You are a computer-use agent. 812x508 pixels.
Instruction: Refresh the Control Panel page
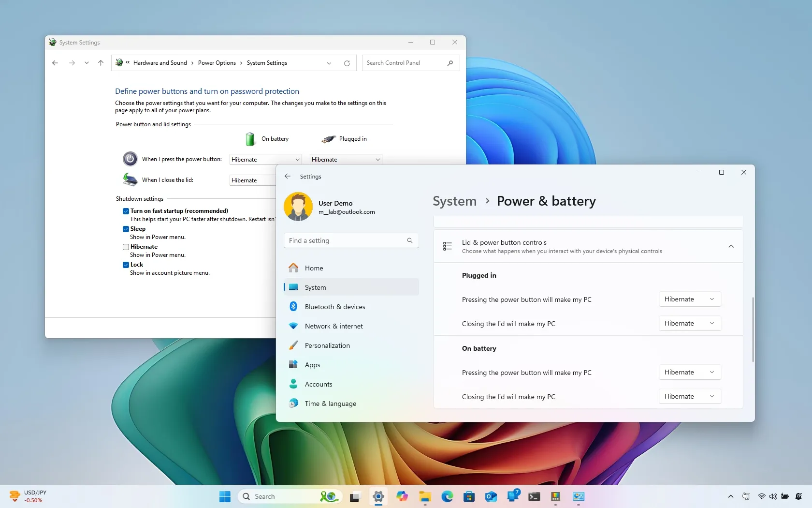pyautogui.click(x=347, y=63)
